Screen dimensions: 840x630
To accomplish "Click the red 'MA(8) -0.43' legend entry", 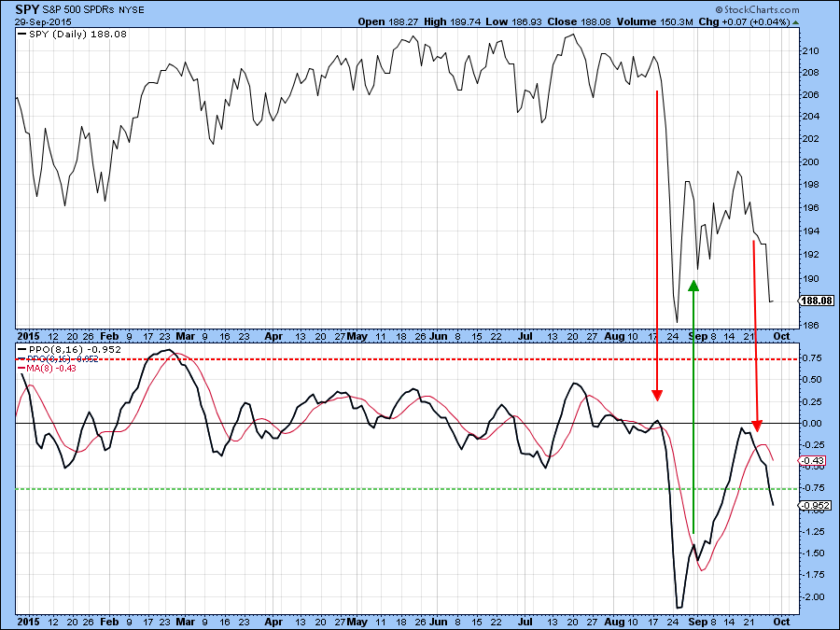I will [48, 368].
